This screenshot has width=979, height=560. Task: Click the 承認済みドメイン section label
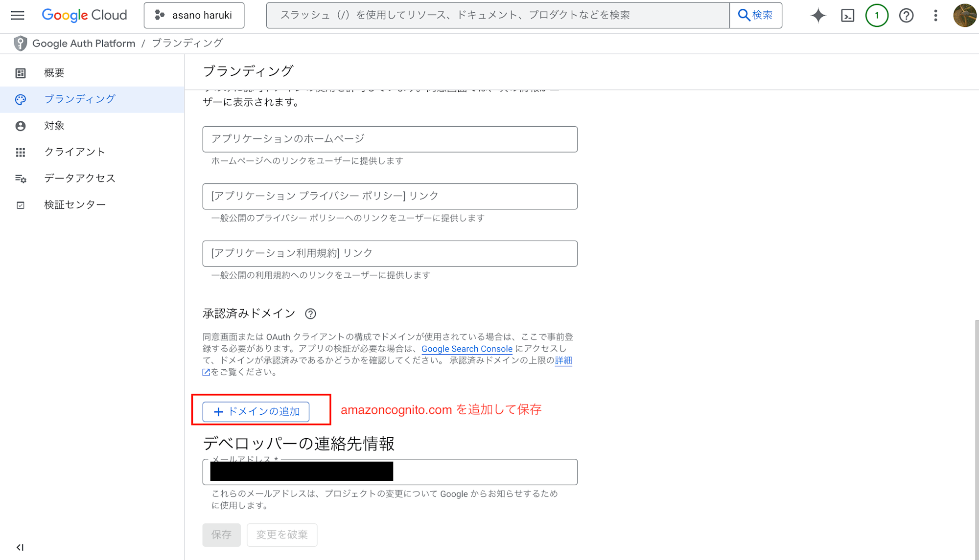coord(249,314)
